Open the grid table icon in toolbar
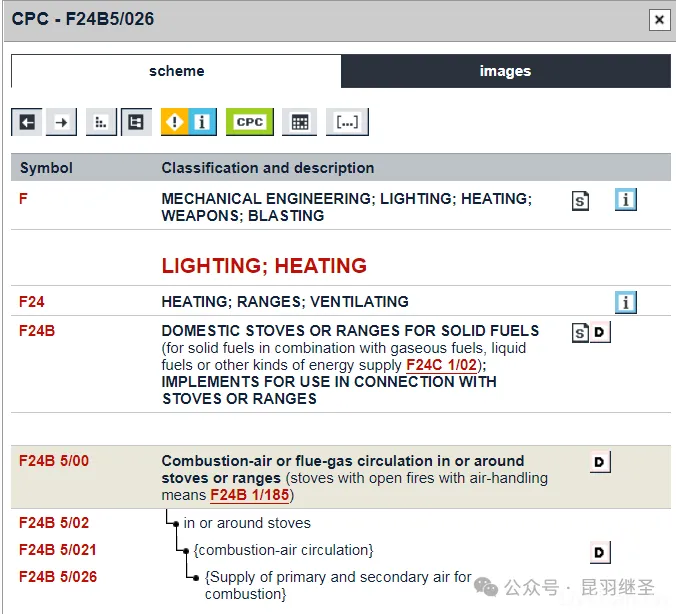This screenshot has height=614, width=676. point(298,122)
